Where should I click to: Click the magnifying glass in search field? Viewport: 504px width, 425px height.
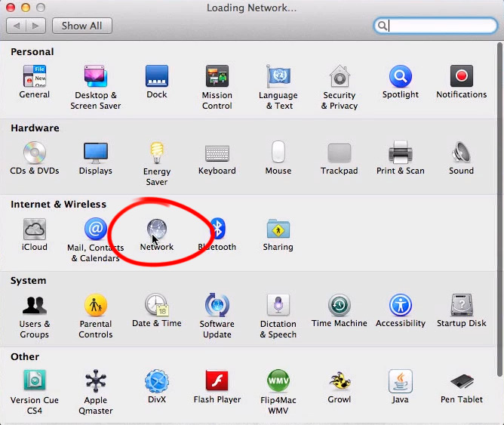383,26
